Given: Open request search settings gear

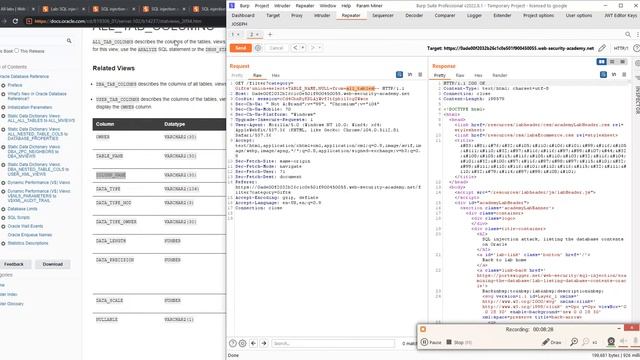Looking at the screenshot, I should [x=242, y=344].
